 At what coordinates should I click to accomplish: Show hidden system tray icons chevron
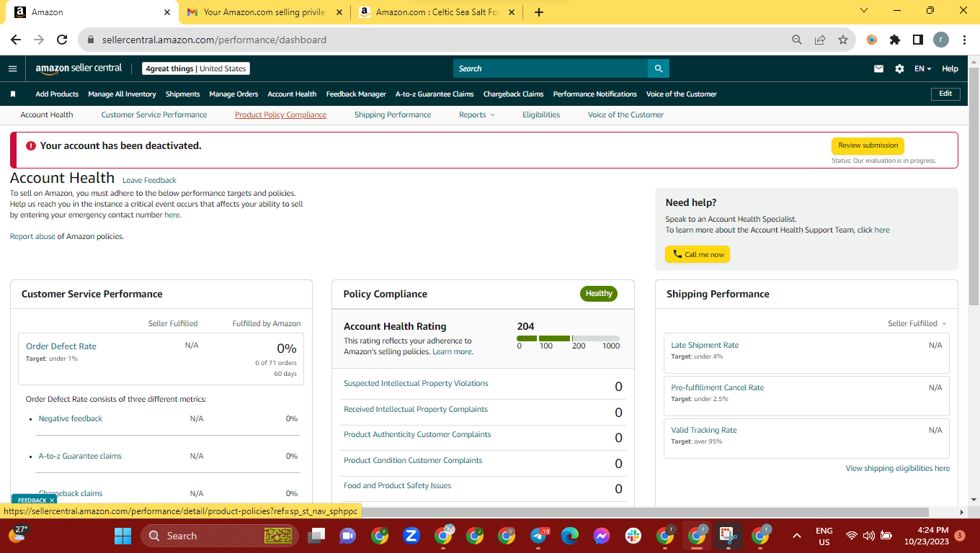tap(797, 536)
